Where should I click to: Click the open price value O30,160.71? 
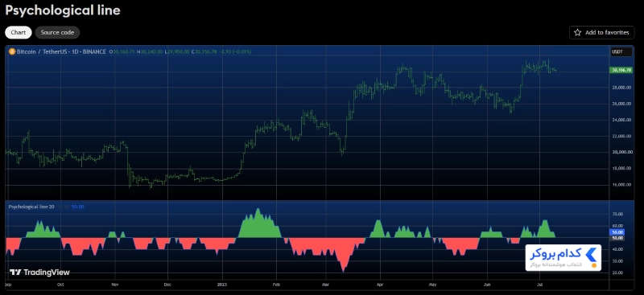(x=122, y=51)
